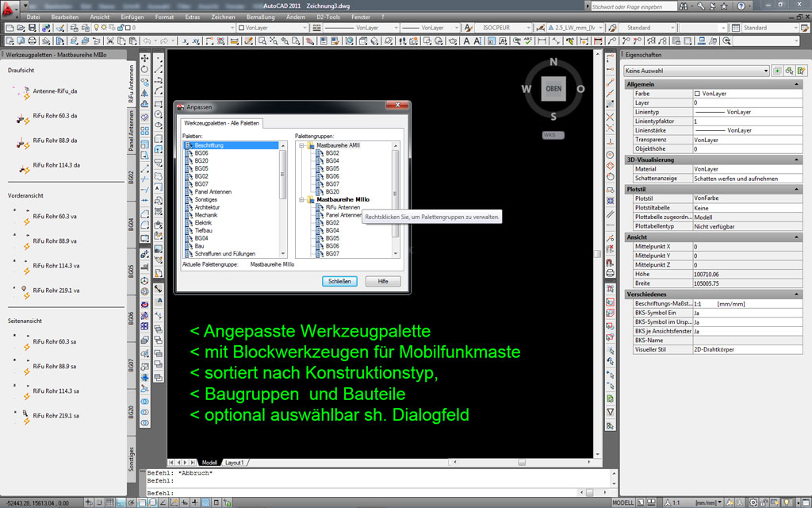This screenshot has width=812, height=508.
Task: Click the Hilfe button in the dialog
Action: click(x=382, y=281)
